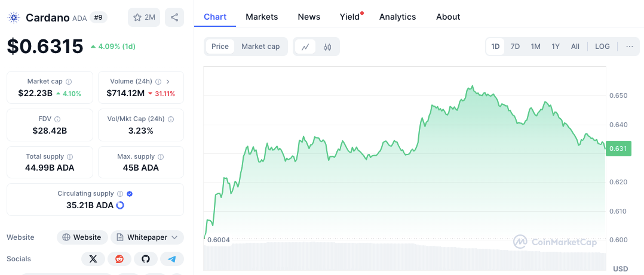644x275 pixels.
Task: Click the USD currency label on chart
Action: (620, 269)
